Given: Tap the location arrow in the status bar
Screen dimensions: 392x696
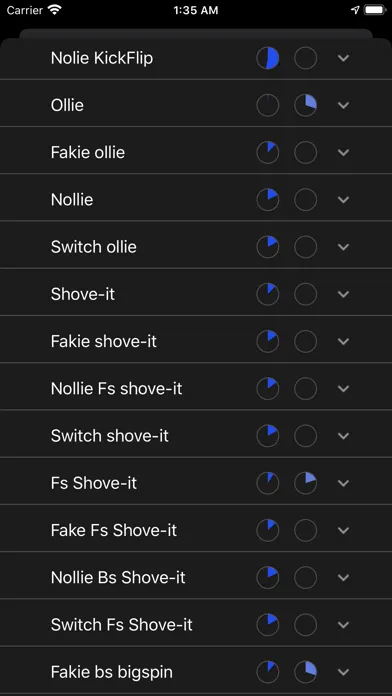Looking at the screenshot, I should [355, 10].
